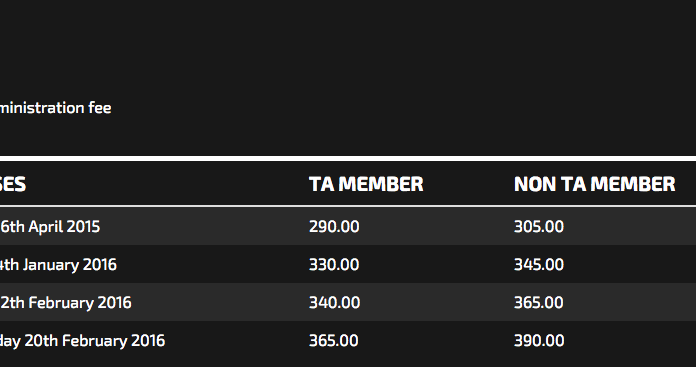The height and width of the screenshot is (367, 696).
Task: Click the 345.00 non-member price
Action: point(539,265)
